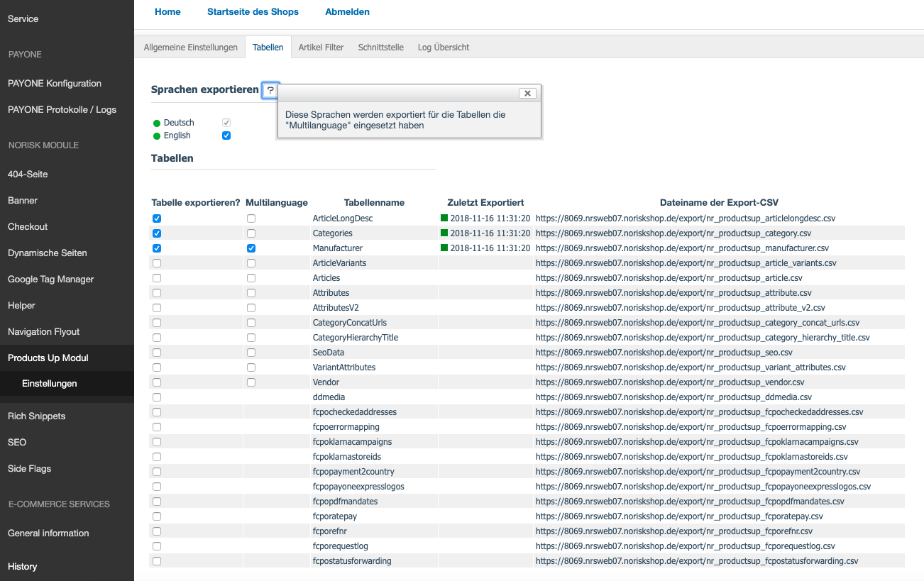Expand the Google Tag Manager menu
This screenshot has width=924, height=581.
click(x=50, y=279)
